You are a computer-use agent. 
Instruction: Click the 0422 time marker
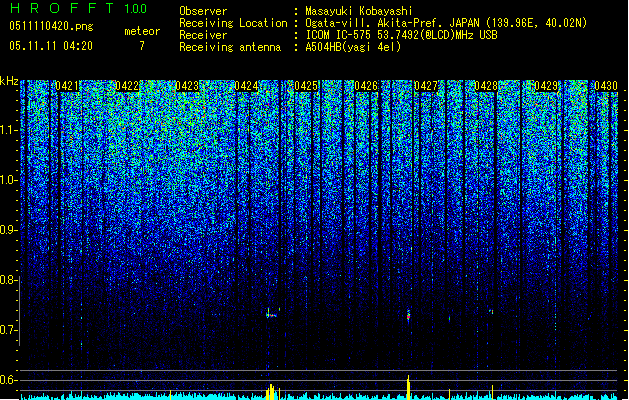[x=127, y=86]
